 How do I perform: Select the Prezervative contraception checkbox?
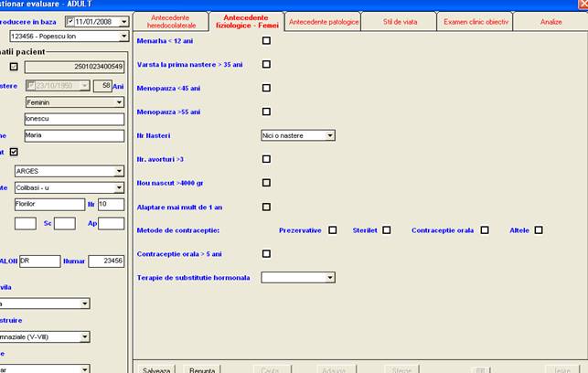[333, 230]
